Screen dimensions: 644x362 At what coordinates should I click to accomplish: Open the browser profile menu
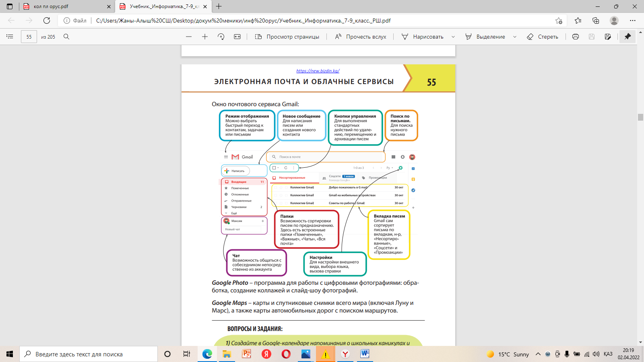click(x=614, y=21)
